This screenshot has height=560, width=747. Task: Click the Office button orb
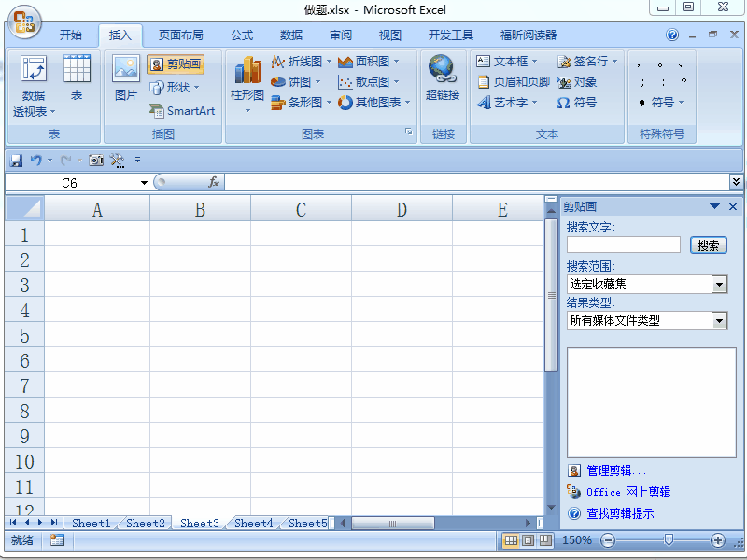click(24, 22)
